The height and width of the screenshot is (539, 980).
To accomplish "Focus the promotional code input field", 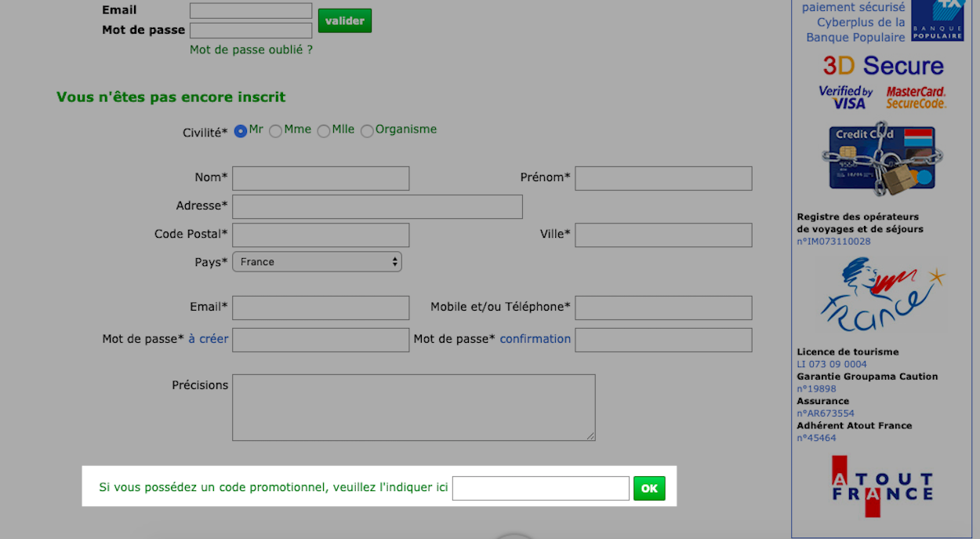I will (541, 488).
